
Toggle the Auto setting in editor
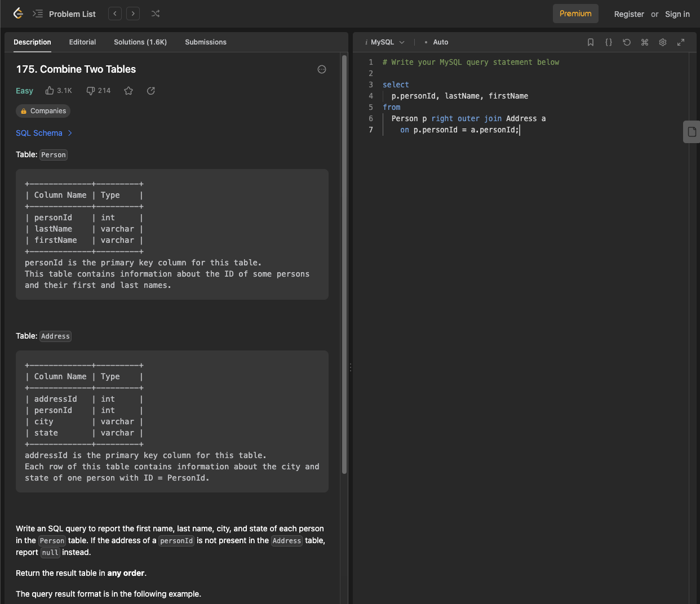(x=436, y=42)
